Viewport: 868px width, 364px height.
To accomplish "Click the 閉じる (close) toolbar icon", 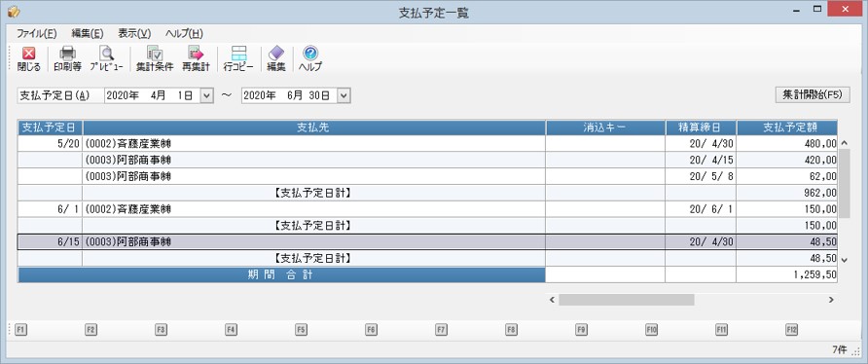I will [x=29, y=59].
